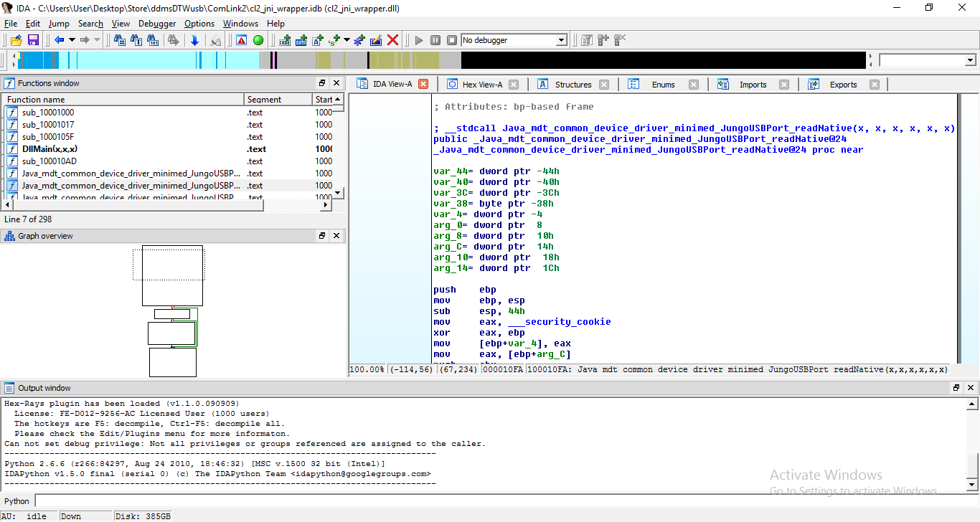980x522 pixels.
Task: Float the Output window panel
Action: click(956, 388)
